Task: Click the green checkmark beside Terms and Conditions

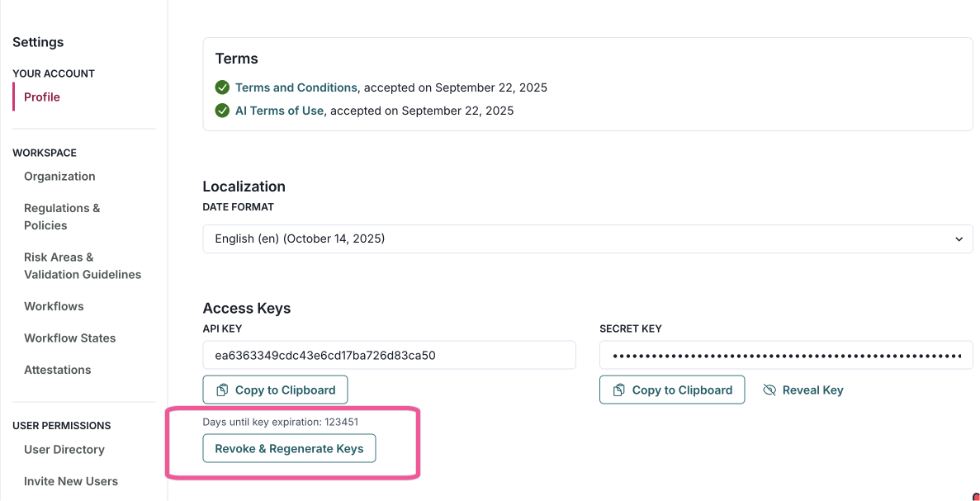Action: [x=222, y=87]
